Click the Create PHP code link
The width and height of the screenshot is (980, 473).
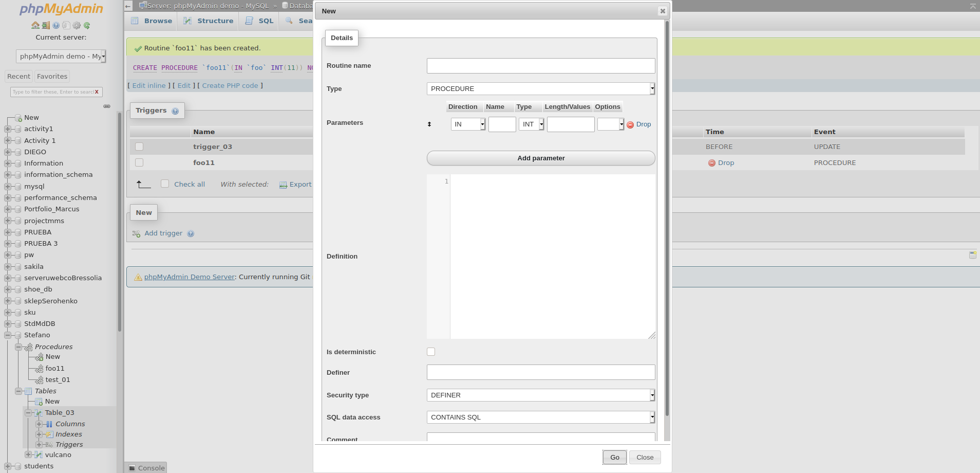pos(230,85)
